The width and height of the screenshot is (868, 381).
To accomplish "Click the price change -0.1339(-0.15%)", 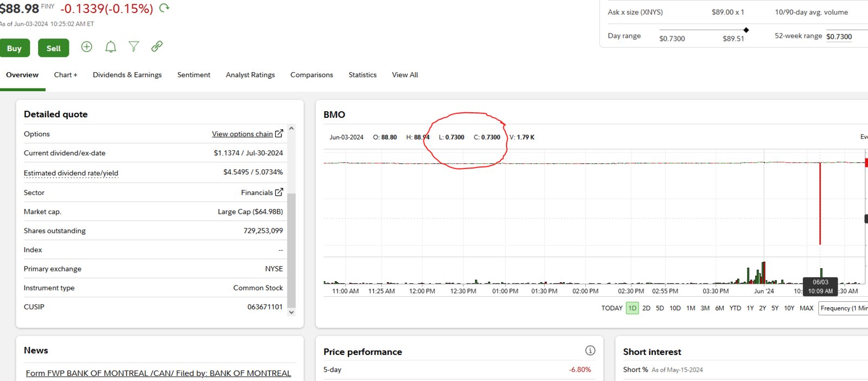I will point(106,9).
